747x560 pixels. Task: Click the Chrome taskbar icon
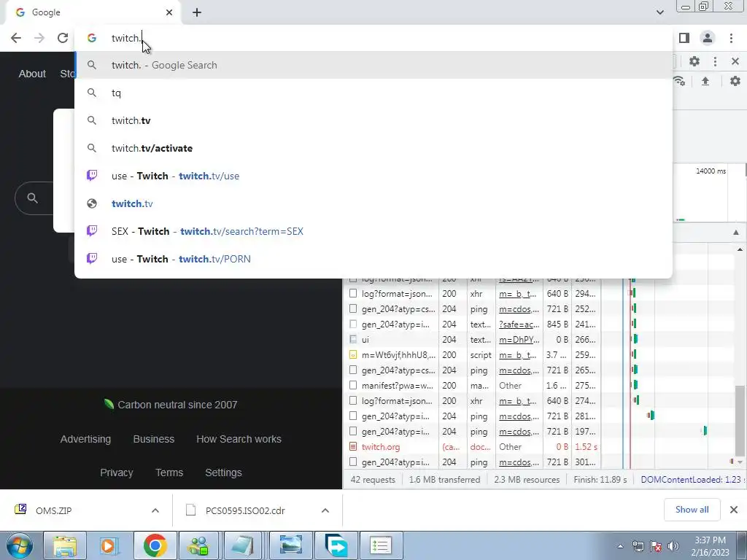(155, 545)
